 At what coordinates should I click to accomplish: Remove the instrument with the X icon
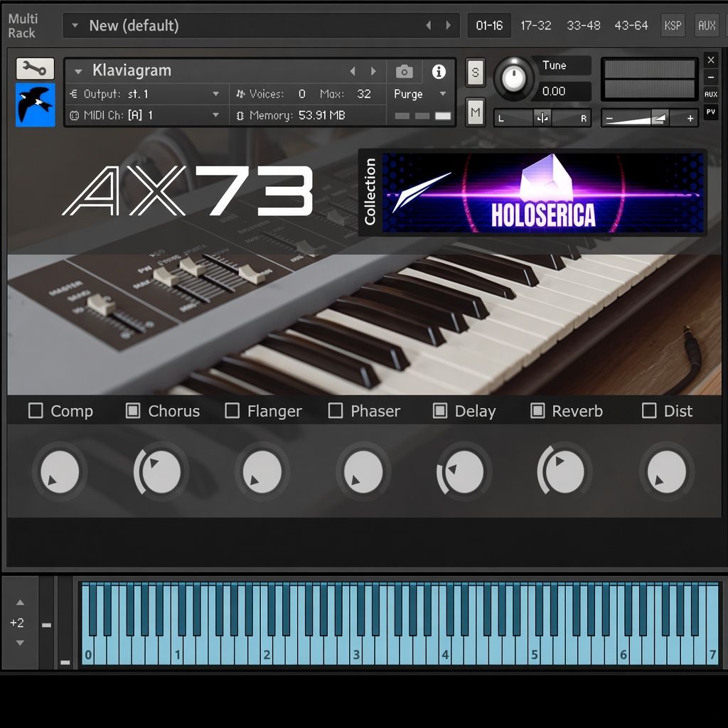(711, 60)
